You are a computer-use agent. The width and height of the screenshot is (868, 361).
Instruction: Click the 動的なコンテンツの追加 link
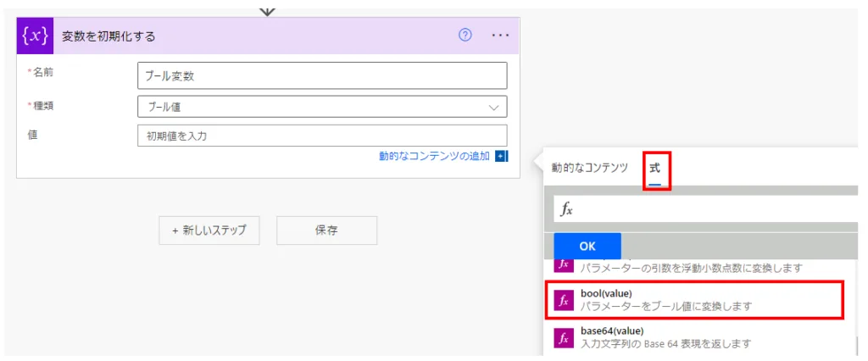(434, 156)
